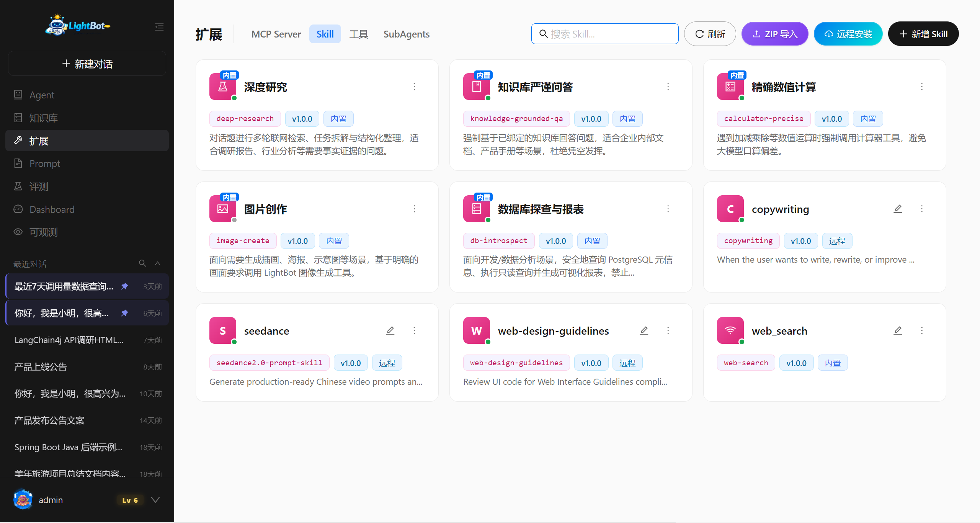980x523 pixels.
Task: Open Agent in the sidebar
Action: point(87,95)
